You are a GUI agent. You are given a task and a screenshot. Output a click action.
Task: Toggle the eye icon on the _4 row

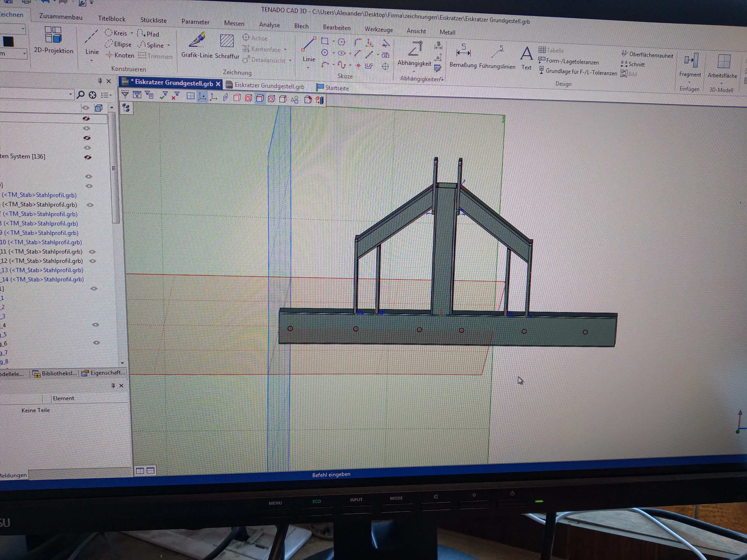[x=96, y=325]
